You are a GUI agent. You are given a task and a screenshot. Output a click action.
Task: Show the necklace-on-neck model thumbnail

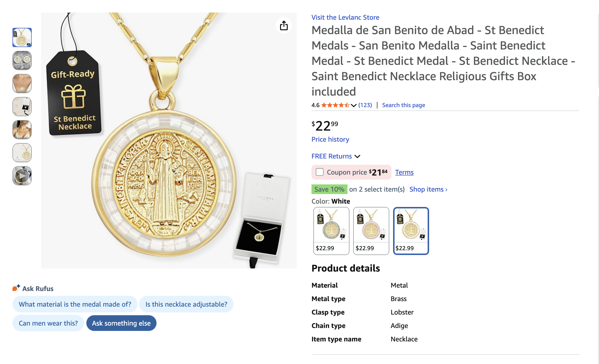pos(22,84)
